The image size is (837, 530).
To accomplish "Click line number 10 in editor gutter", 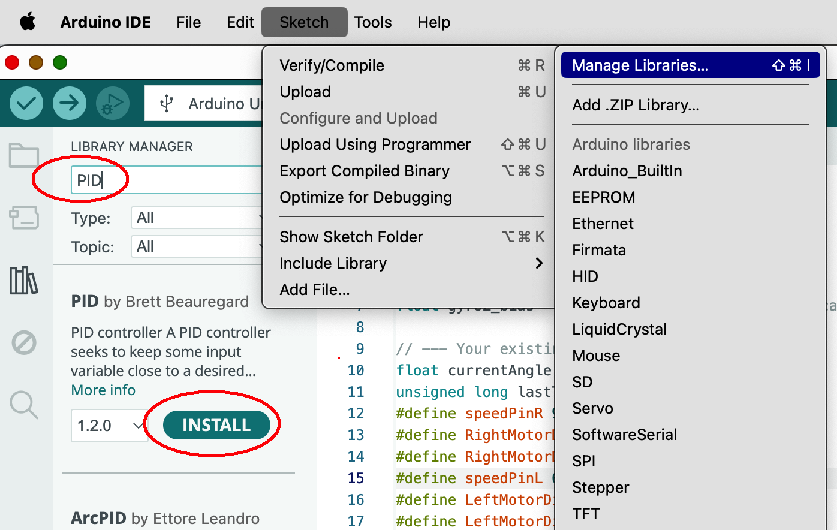I will (x=356, y=370).
